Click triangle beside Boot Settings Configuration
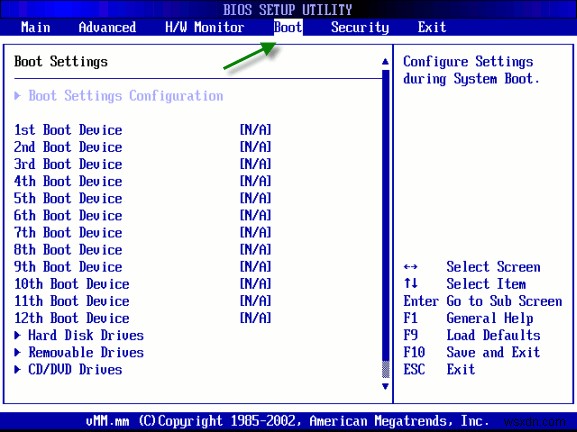The width and height of the screenshot is (577, 432). pyautogui.click(x=17, y=96)
